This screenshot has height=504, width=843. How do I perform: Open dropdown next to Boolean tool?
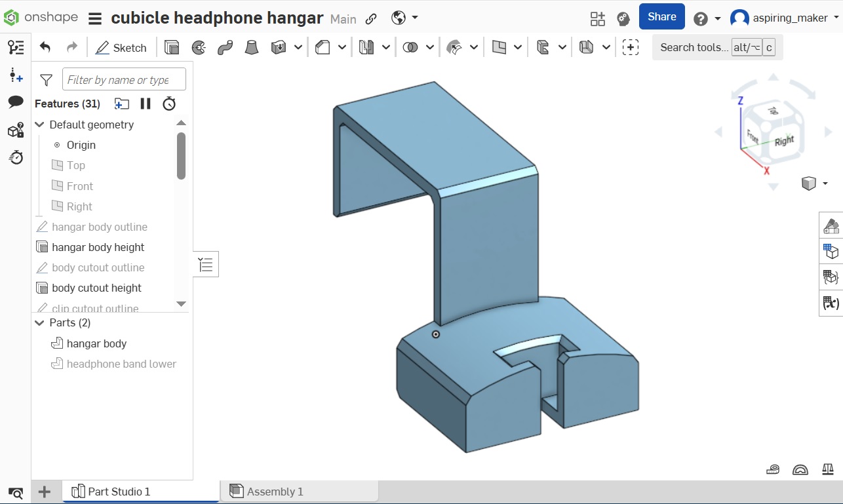coord(430,47)
